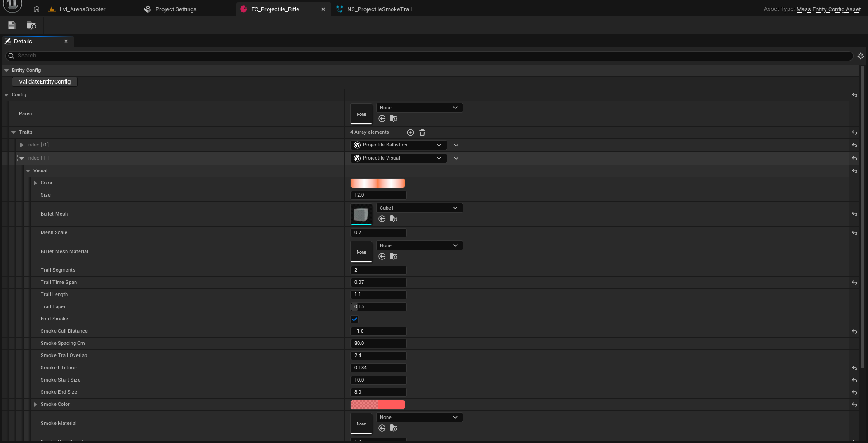Reset Mesh Scale to default value
This screenshot has width=868, height=443.
tap(854, 233)
